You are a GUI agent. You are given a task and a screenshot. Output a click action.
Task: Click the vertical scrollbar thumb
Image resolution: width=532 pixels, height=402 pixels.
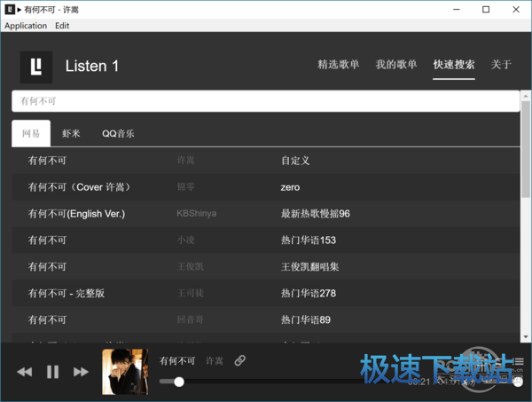tap(526, 149)
